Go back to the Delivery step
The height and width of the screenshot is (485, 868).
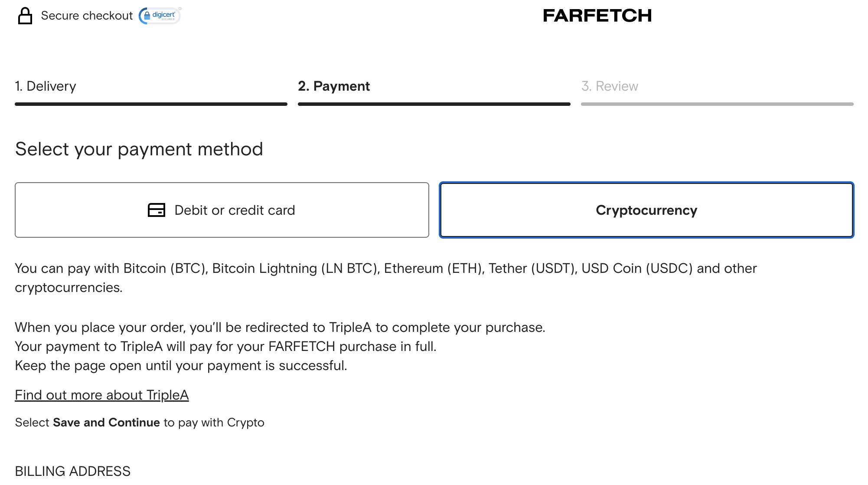pyautogui.click(x=46, y=86)
